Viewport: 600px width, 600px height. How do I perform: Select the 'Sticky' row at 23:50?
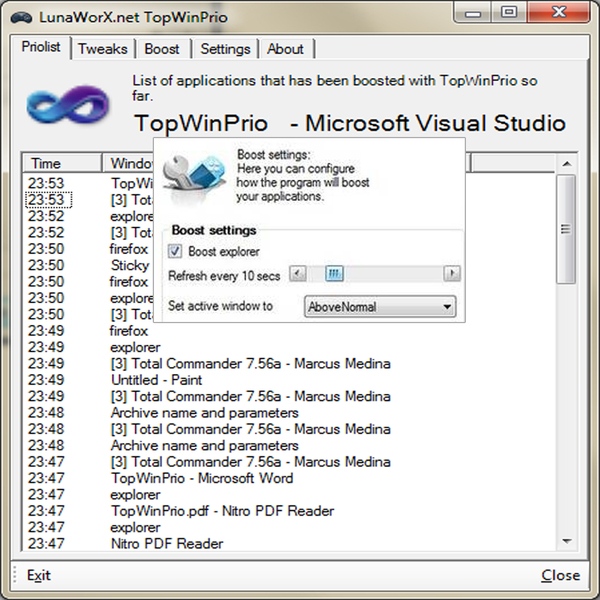click(130, 265)
